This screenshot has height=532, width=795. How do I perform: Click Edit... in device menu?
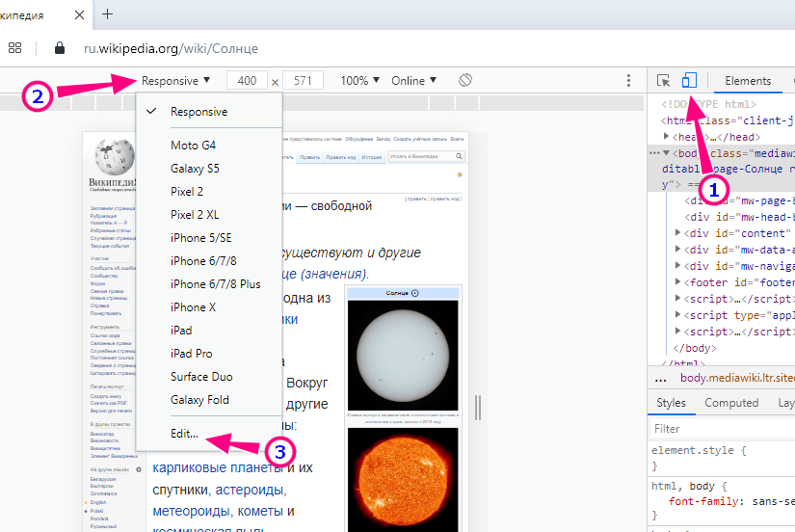click(x=209, y=434)
